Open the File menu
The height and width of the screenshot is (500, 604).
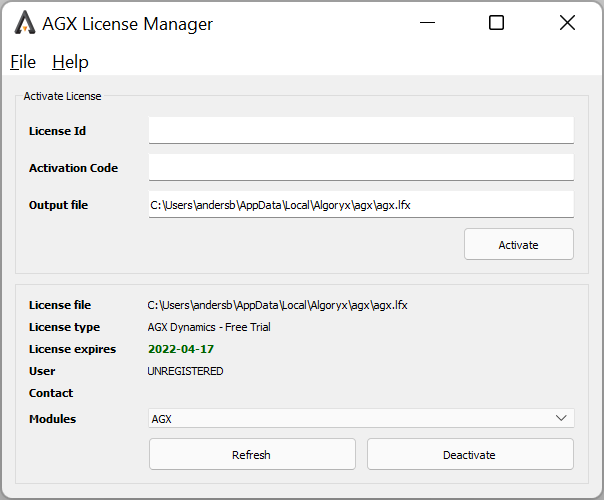[23, 62]
